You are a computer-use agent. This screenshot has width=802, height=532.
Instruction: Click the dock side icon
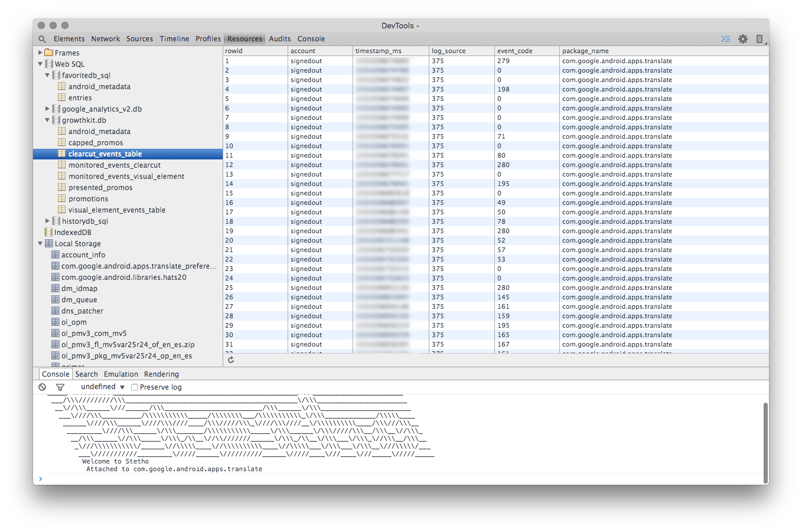(759, 39)
